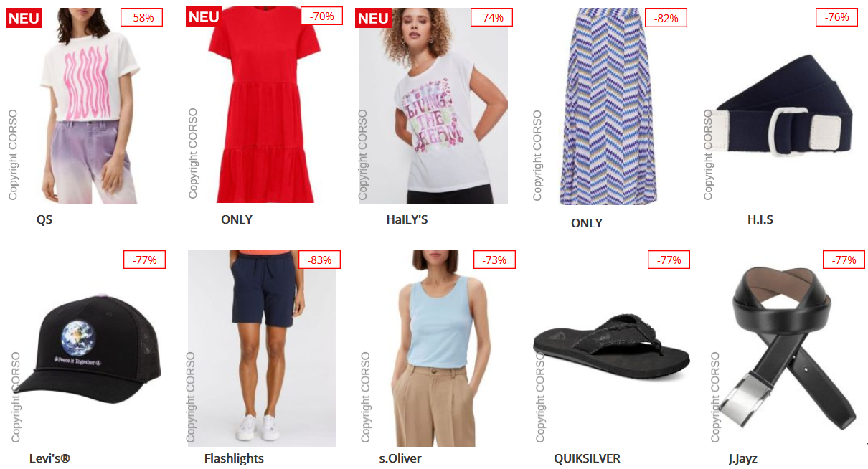Click the -58% discount badge
The image size is (868, 469).
142,17
